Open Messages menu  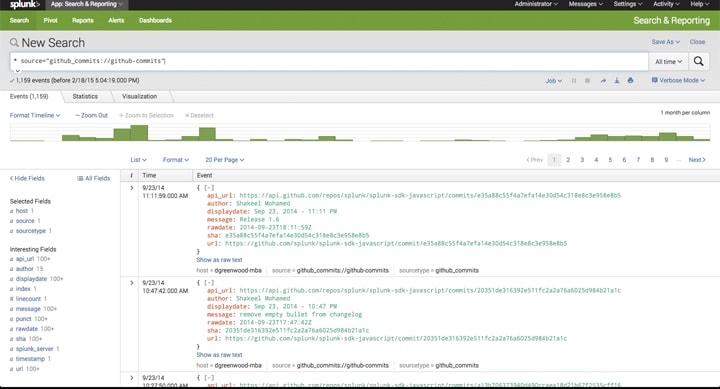point(585,4)
